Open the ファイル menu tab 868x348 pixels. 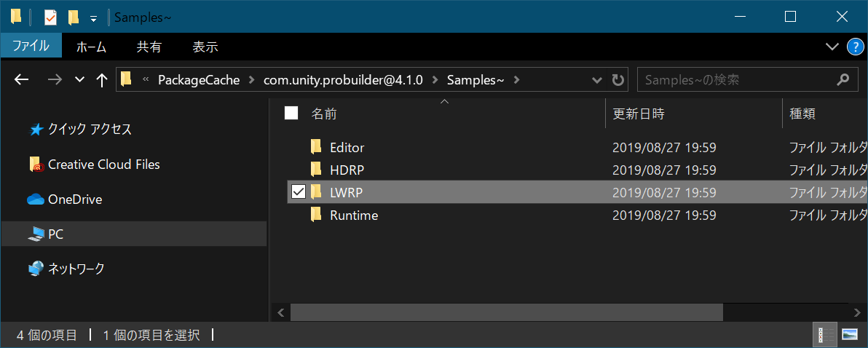pyautogui.click(x=31, y=47)
